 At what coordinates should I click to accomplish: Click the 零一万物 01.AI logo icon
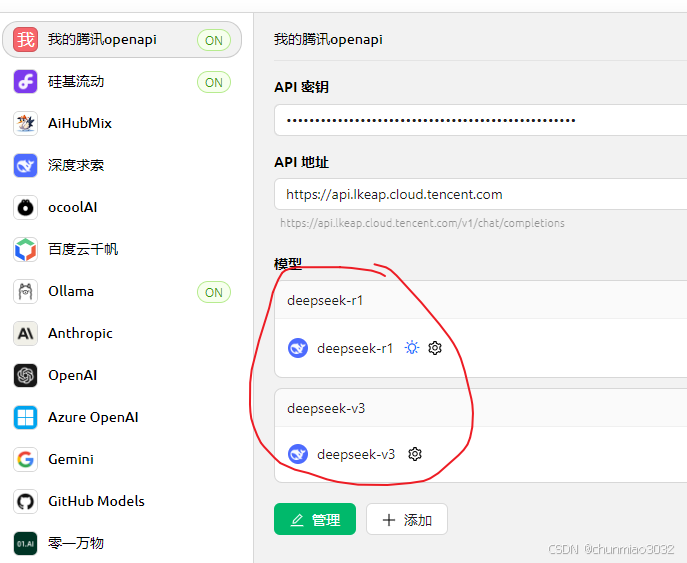[25, 543]
